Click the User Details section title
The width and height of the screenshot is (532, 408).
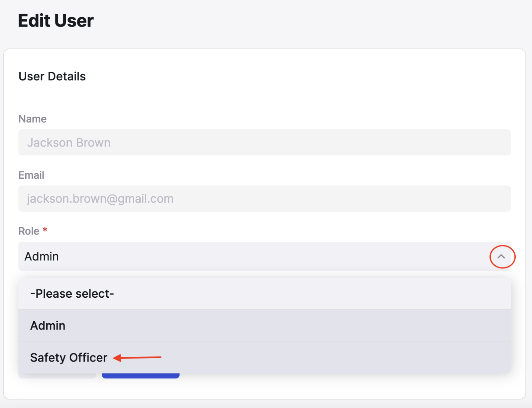click(x=52, y=76)
